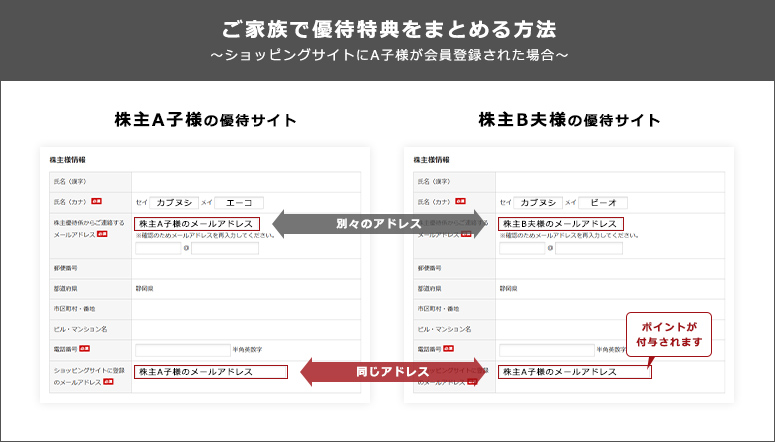Screen dimensions: 775x442
Task: Click the email confirmation local-part box in B夫様's form
Action: tap(522, 248)
